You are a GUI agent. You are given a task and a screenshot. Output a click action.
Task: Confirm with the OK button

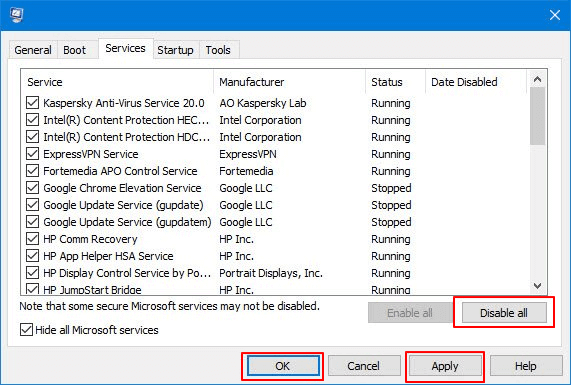283,366
